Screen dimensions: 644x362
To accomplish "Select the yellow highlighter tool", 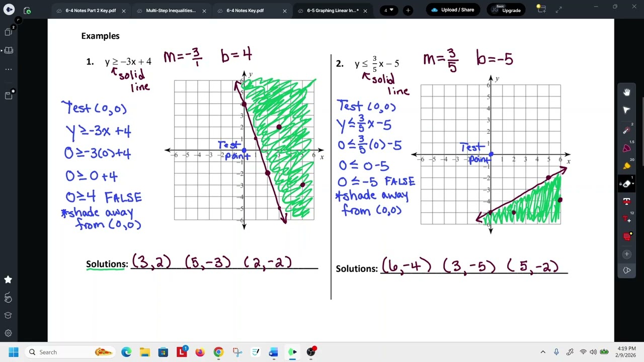I will [627, 165].
